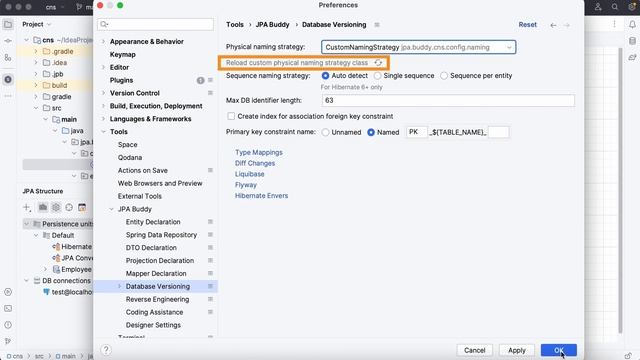Open the help question mark icon

pyautogui.click(x=106, y=350)
